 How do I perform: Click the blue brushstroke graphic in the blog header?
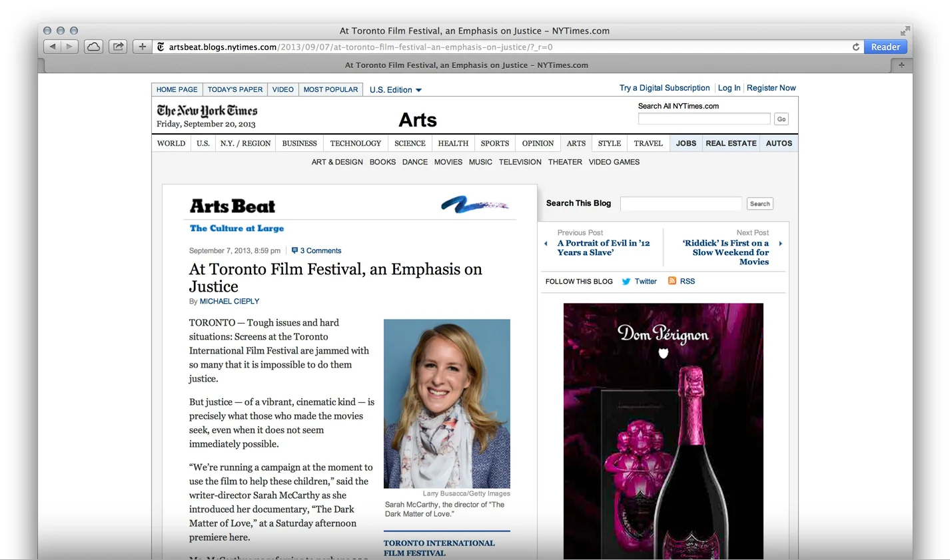[x=474, y=204]
